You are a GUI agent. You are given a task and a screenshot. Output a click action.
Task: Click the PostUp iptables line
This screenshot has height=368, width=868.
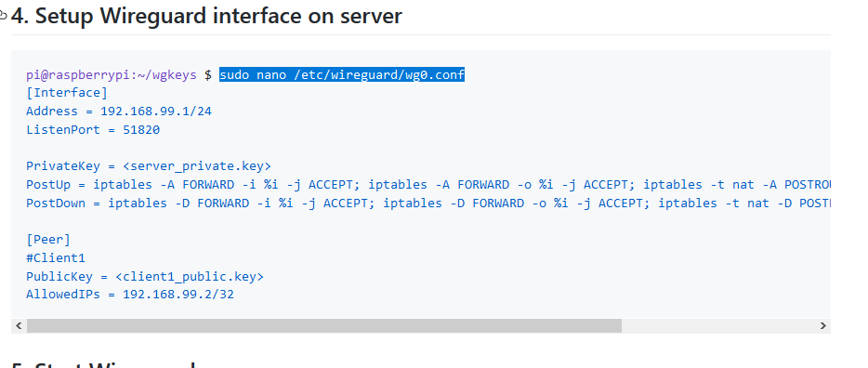pyautogui.click(x=427, y=184)
